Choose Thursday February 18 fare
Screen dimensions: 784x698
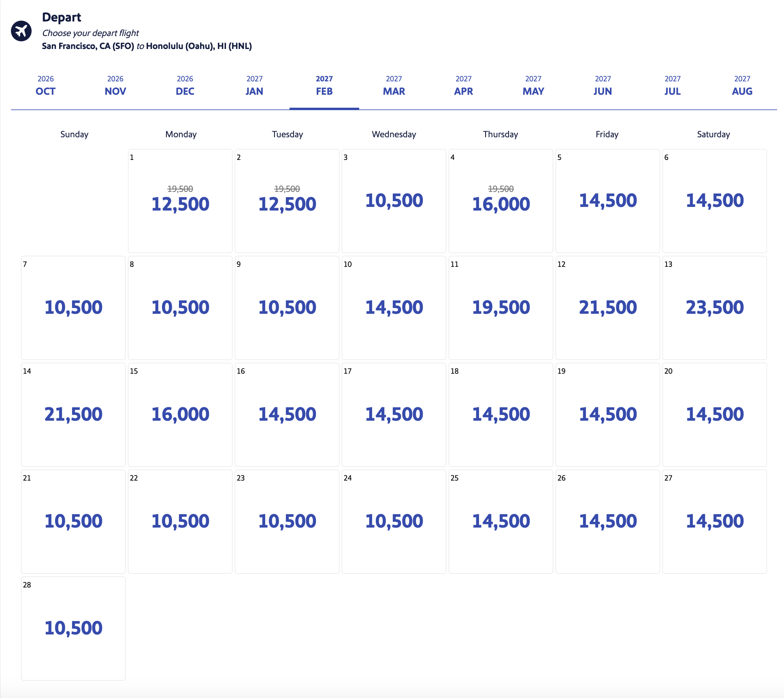[x=501, y=415]
